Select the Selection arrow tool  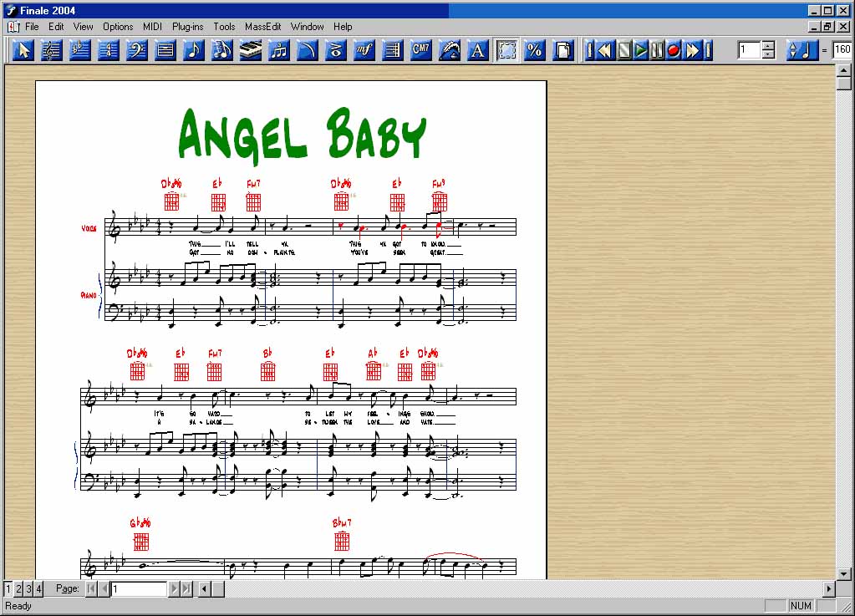[x=23, y=50]
